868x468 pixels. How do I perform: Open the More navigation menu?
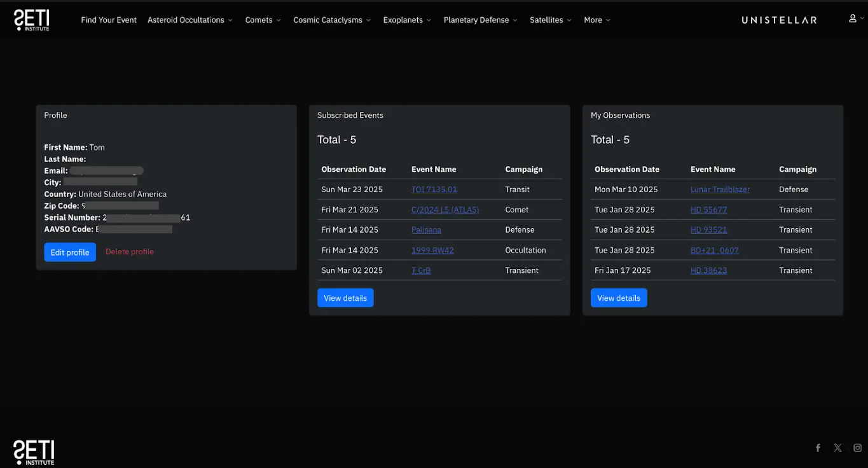(x=597, y=20)
